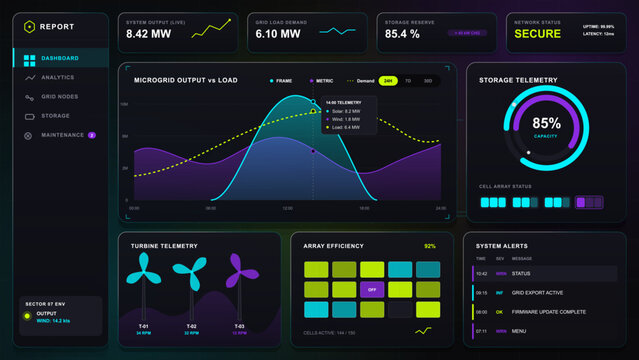Image resolution: width=639 pixels, height=360 pixels.
Task: Click the System Output sparkline graph
Action: 211,29
